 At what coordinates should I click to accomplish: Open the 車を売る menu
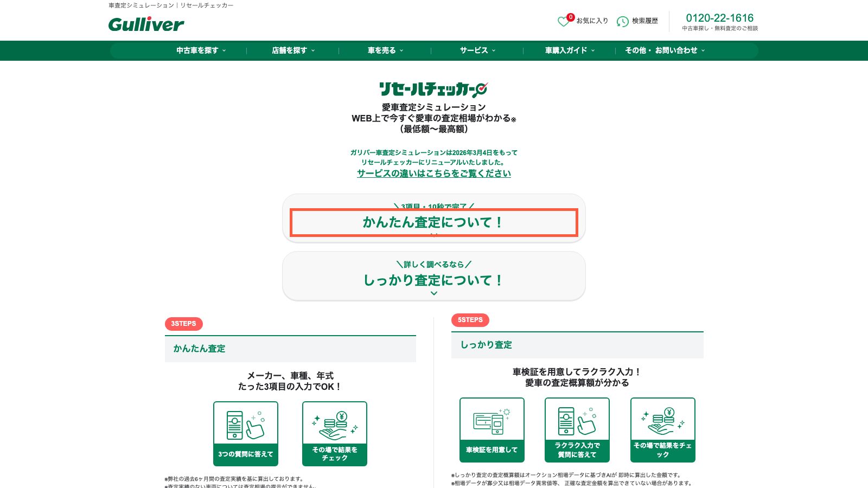(385, 50)
